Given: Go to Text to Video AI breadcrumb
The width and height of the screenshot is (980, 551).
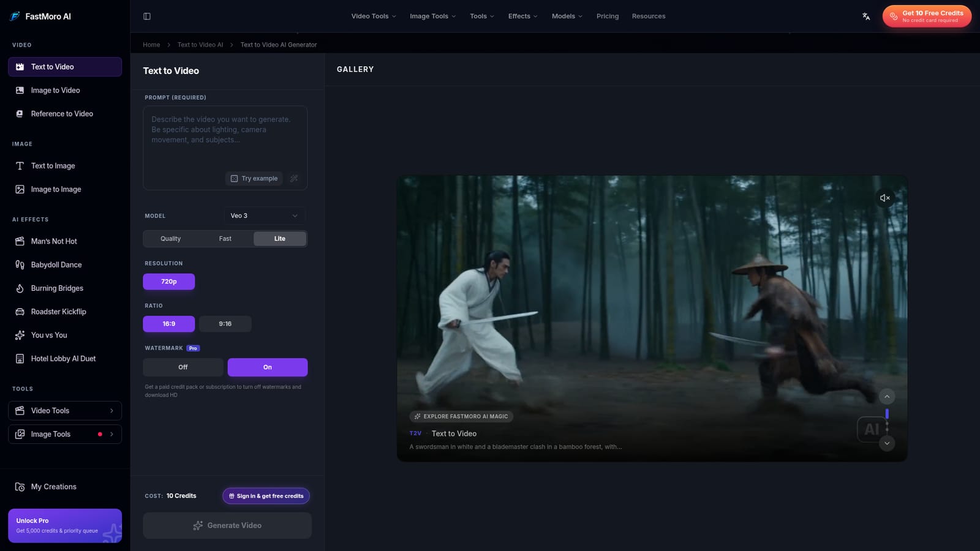Looking at the screenshot, I should pyautogui.click(x=200, y=45).
